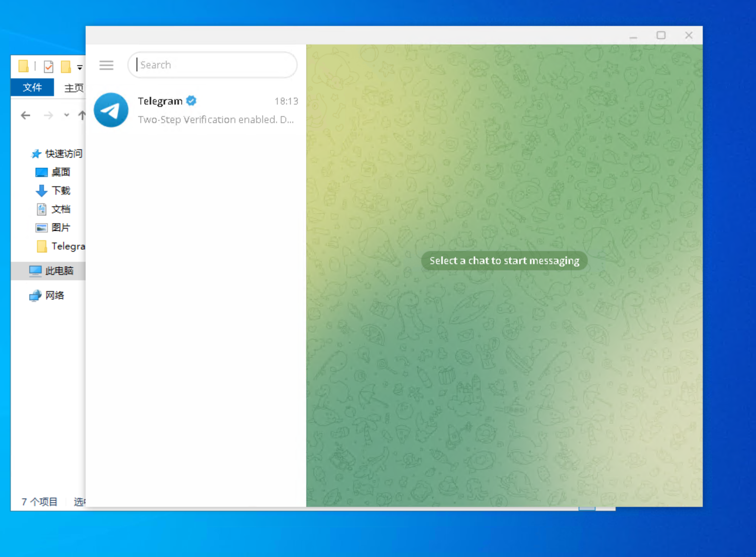The image size is (756, 557).
Task: Open the recent locations chevron dropdown
Action: [x=66, y=115]
